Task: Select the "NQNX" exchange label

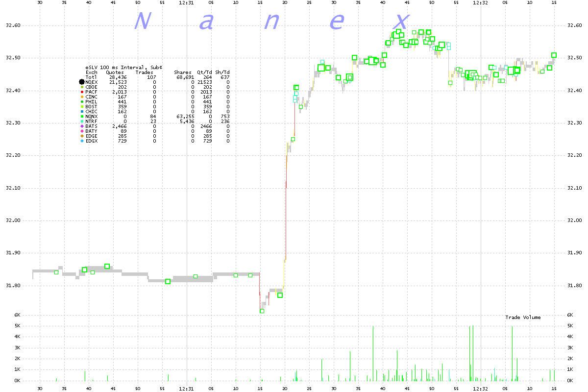Action: coord(92,117)
